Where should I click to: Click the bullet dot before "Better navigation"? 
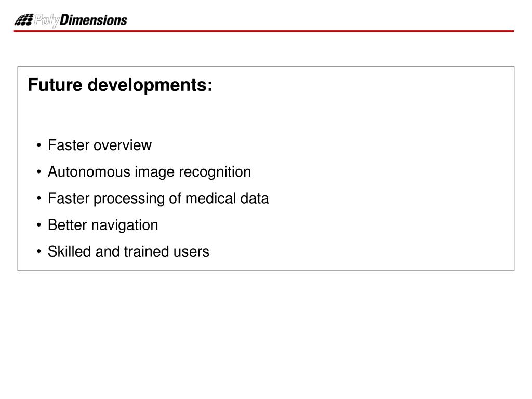click(38, 225)
